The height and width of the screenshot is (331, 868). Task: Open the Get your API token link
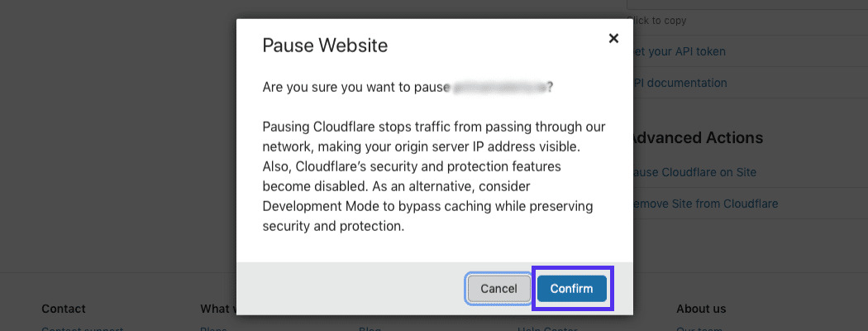(x=680, y=51)
